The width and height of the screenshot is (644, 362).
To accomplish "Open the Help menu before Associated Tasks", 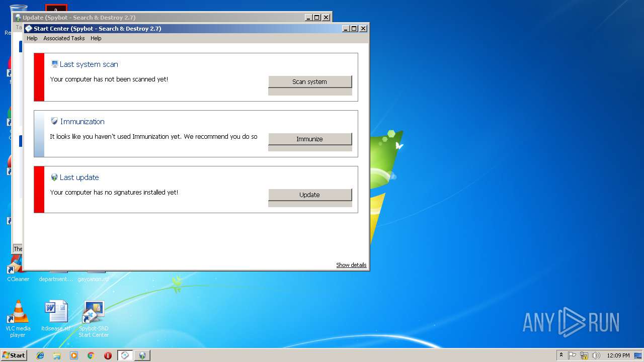I will click(32, 38).
